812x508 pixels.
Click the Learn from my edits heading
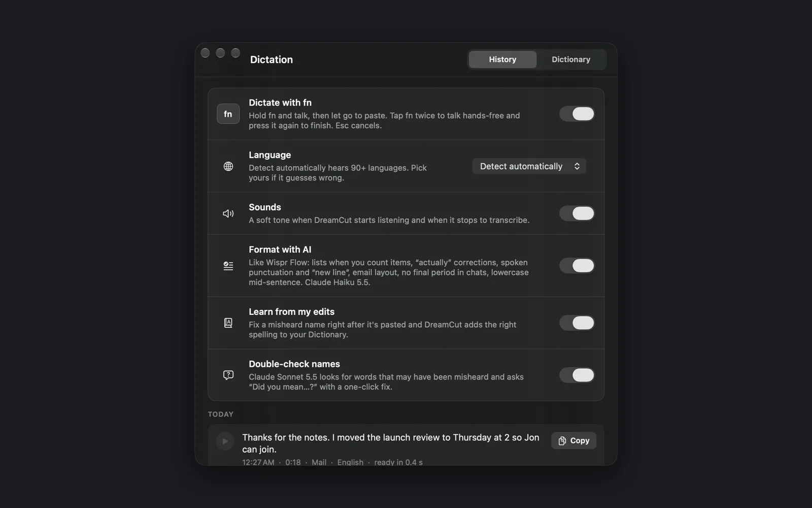292,312
